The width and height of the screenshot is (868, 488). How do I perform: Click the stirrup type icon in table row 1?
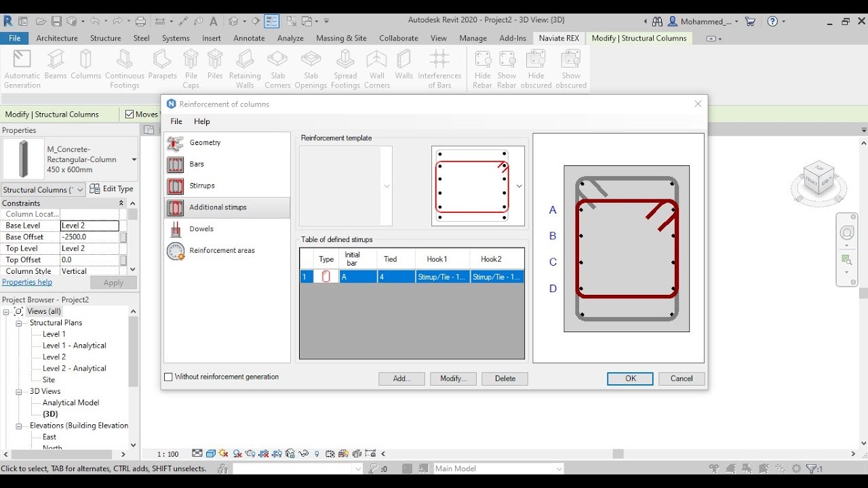tap(326, 277)
